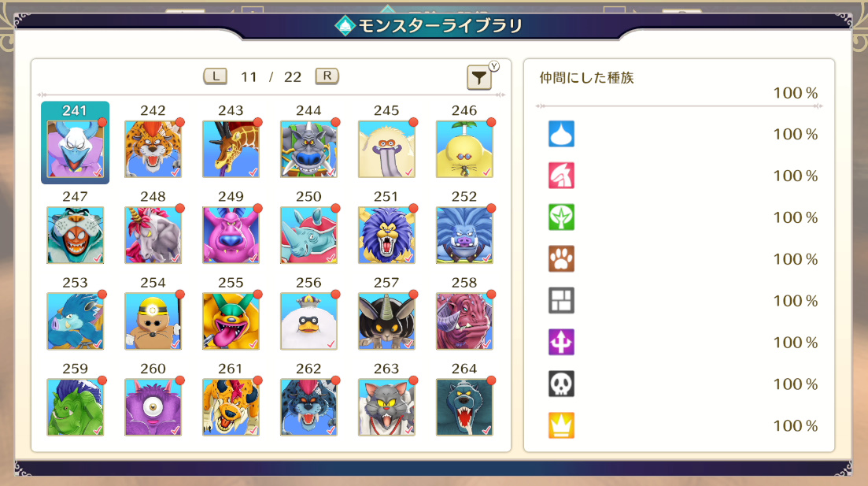
Task: Select the gray Material family icon
Action: click(561, 300)
